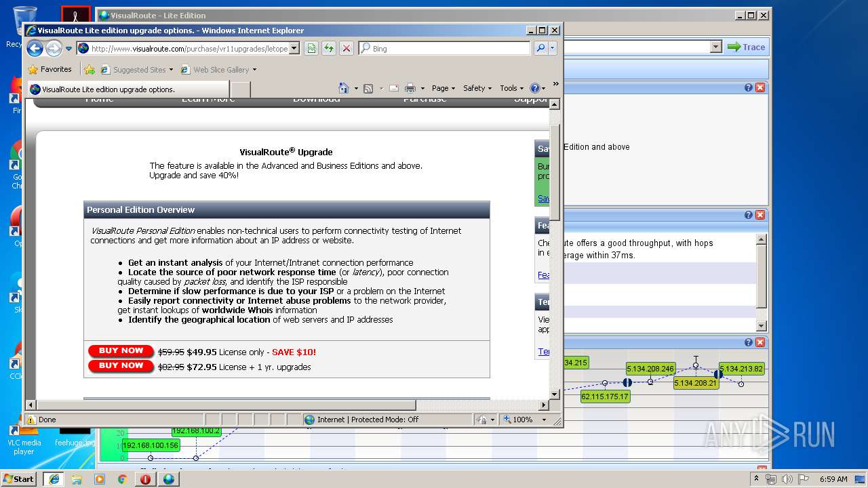Open the Favorites star button
The height and width of the screenshot is (488, 868).
point(50,69)
